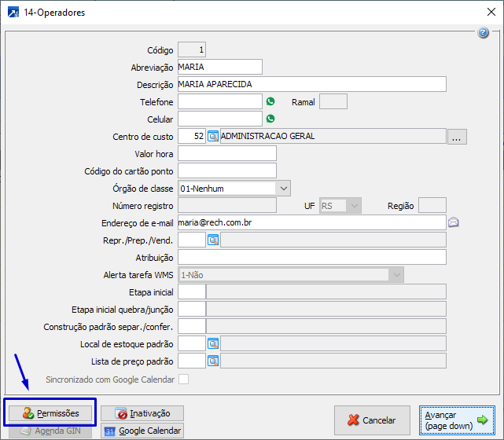Expand Órgão de classe dropdown
504x440 pixels.
pos(283,188)
